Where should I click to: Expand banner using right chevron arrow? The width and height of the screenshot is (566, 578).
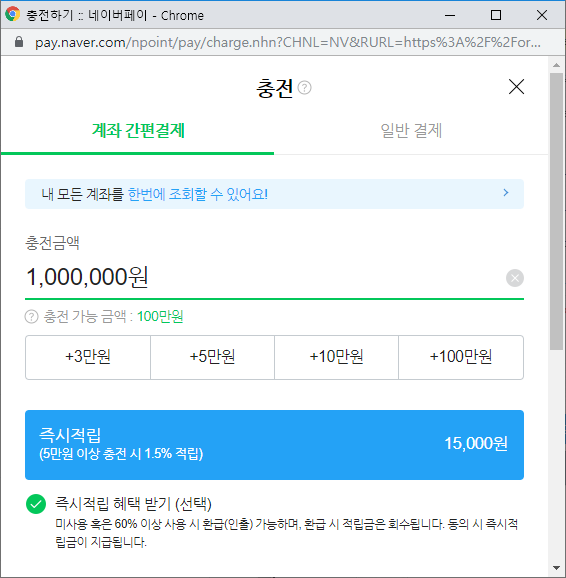[x=506, y=192]
